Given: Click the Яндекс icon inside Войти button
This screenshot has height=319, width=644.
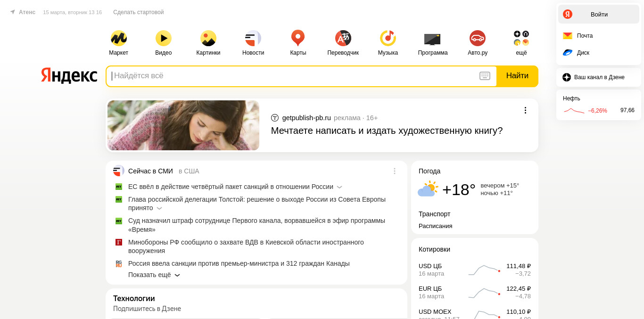Looking at the screenshot, I should (x=568, y=14).
